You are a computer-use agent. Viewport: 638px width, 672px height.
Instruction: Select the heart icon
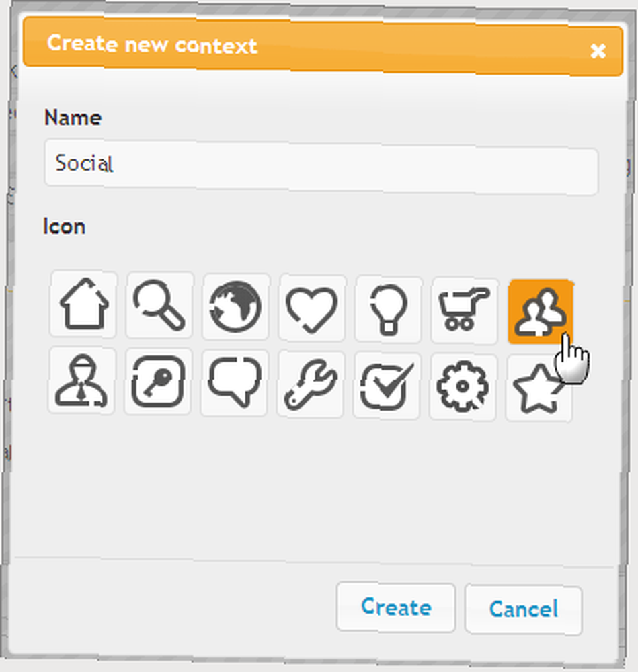(312, 308)
